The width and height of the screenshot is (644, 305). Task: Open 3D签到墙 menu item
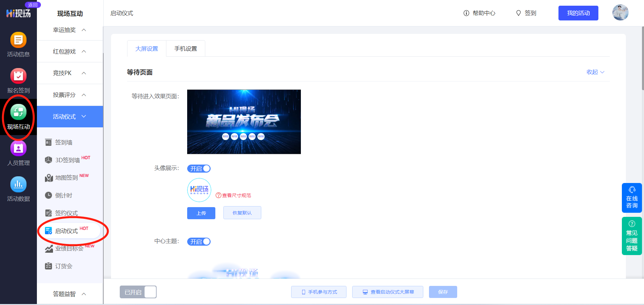click(67, 160)
